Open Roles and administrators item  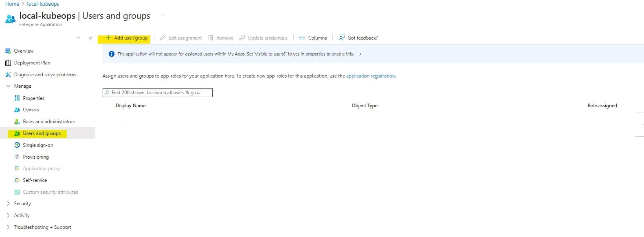pos(49,122)
